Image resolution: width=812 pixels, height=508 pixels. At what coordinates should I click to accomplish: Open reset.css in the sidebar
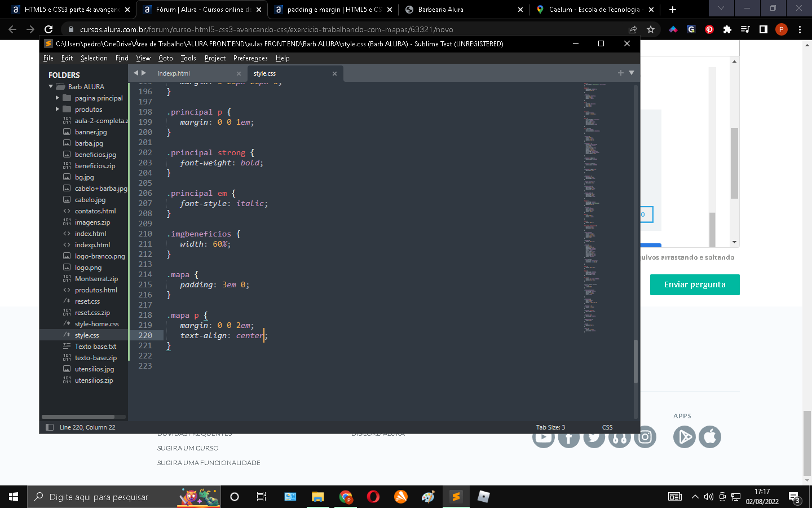(87, 301)
